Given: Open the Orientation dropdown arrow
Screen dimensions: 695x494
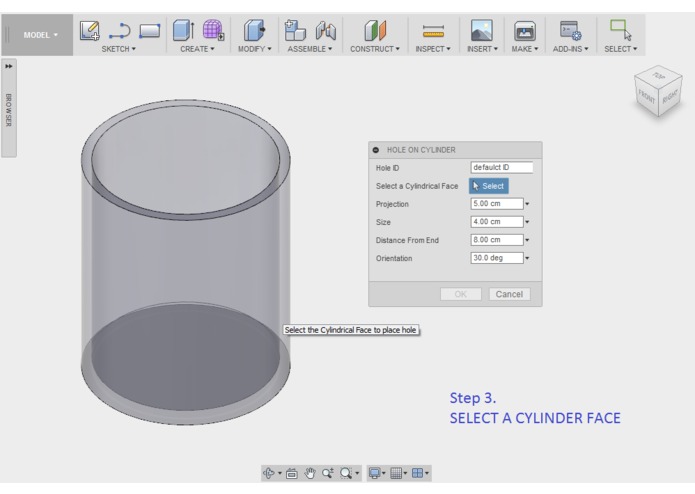Looking at the screenshot, I should (527, 258).
